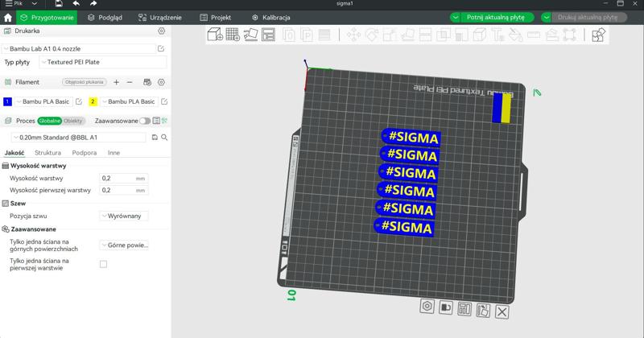The width and height of the screenshot is (644, 338).
Task: Click the save project icon
Action: (58, 4)
